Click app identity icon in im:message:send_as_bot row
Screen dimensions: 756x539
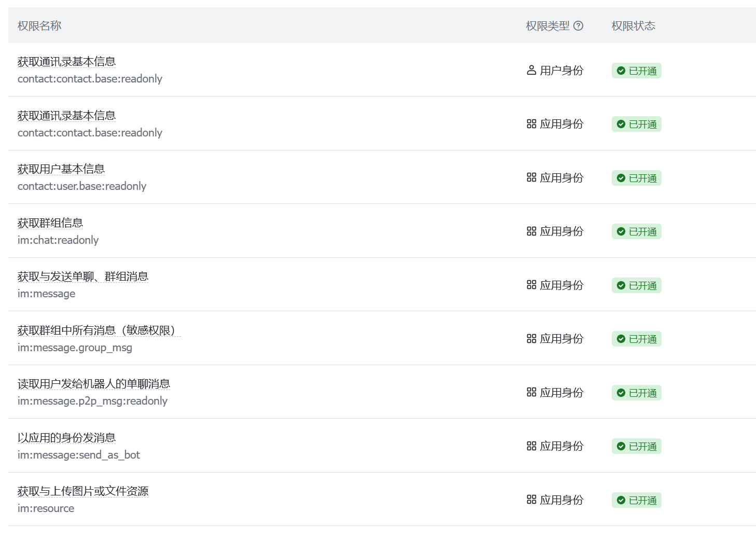[531, 446]
